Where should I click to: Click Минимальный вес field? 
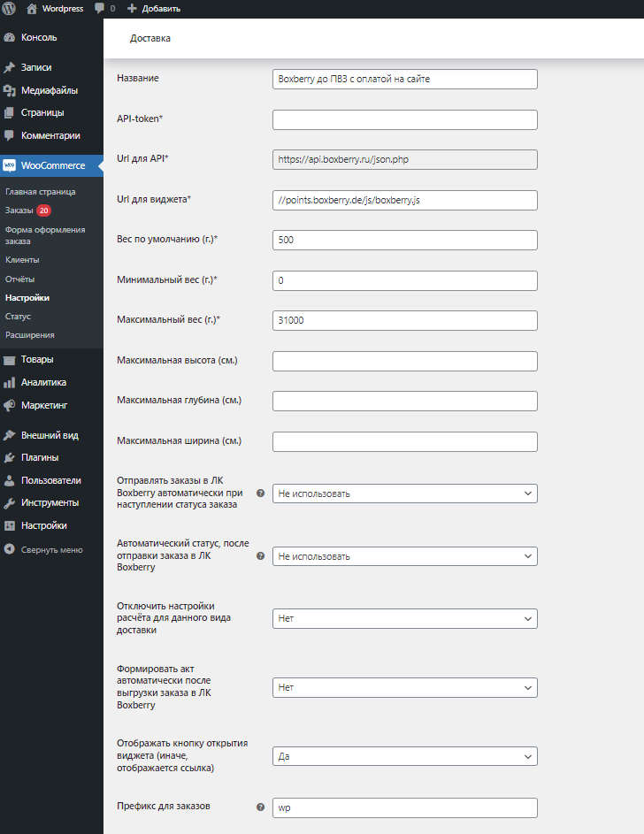(404, 281)
